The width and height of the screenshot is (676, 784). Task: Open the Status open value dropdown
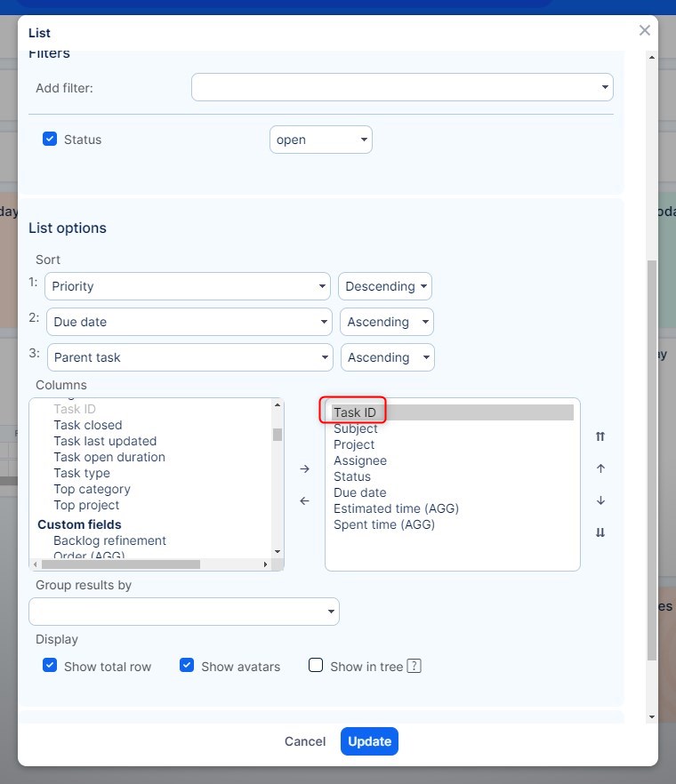click(x=320, y=140)
